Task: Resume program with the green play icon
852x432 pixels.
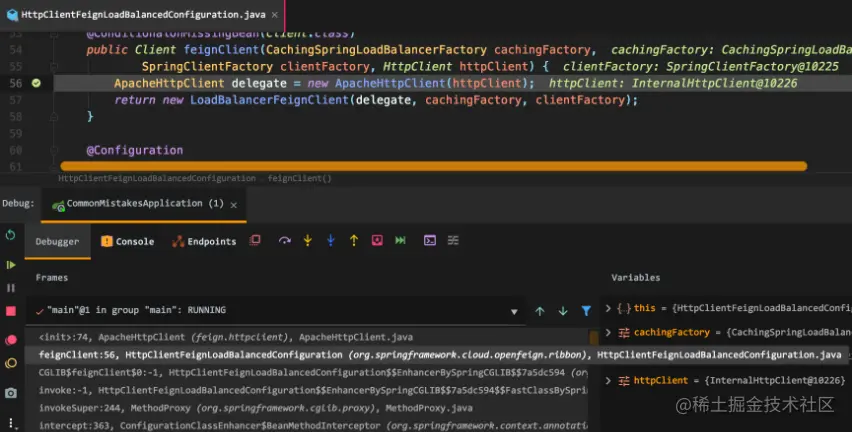Action: click(x=10, y=265)
